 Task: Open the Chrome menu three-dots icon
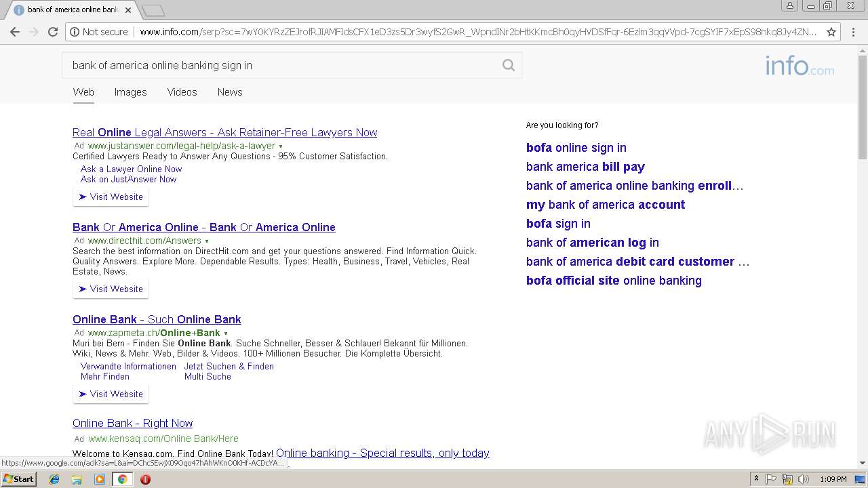coord(852,32)
